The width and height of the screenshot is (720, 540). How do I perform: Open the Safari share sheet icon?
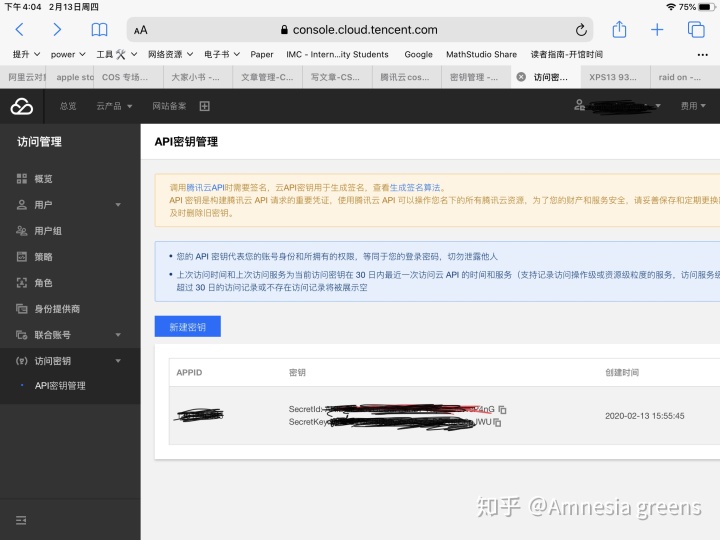tap(619, 29)
